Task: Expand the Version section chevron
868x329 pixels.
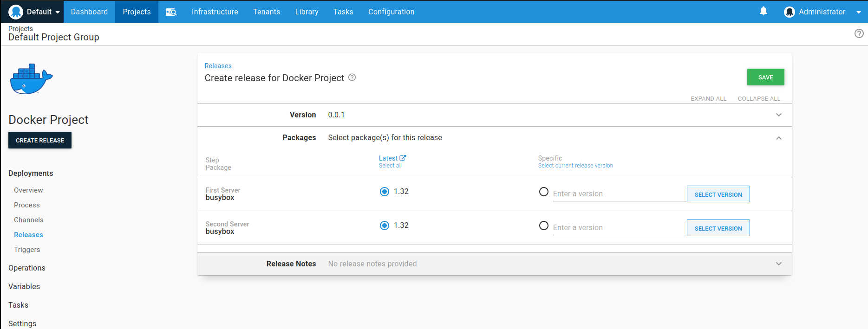Action: (779, 115)
